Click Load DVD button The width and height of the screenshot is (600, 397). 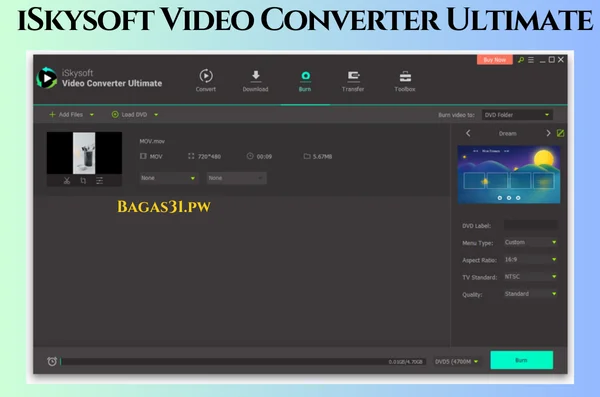(x=129, y=114)
